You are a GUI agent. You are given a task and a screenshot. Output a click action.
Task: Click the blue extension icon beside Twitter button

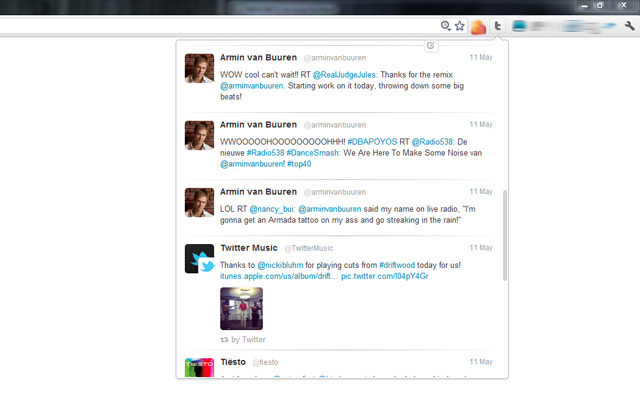point(519,26)
